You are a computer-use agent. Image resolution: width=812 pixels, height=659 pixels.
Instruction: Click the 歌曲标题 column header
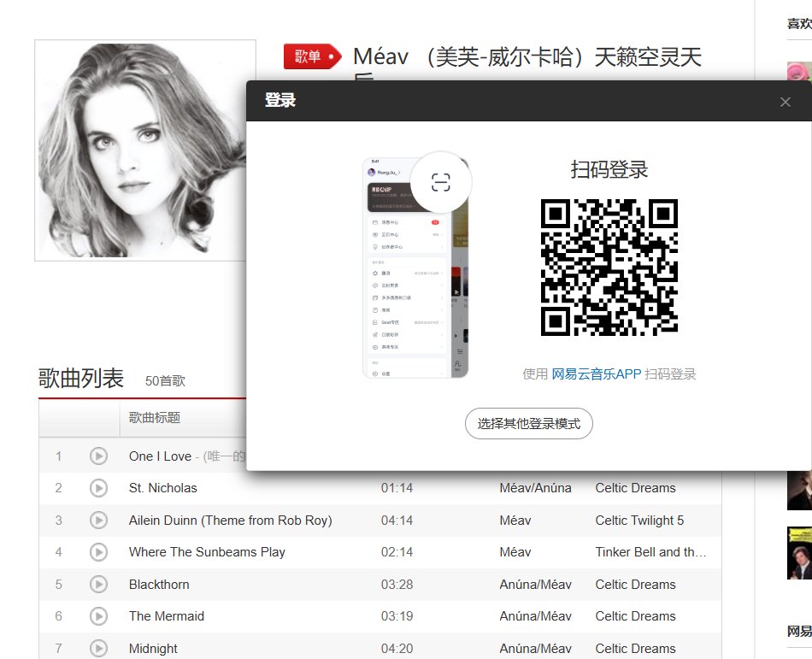(155, 418)
